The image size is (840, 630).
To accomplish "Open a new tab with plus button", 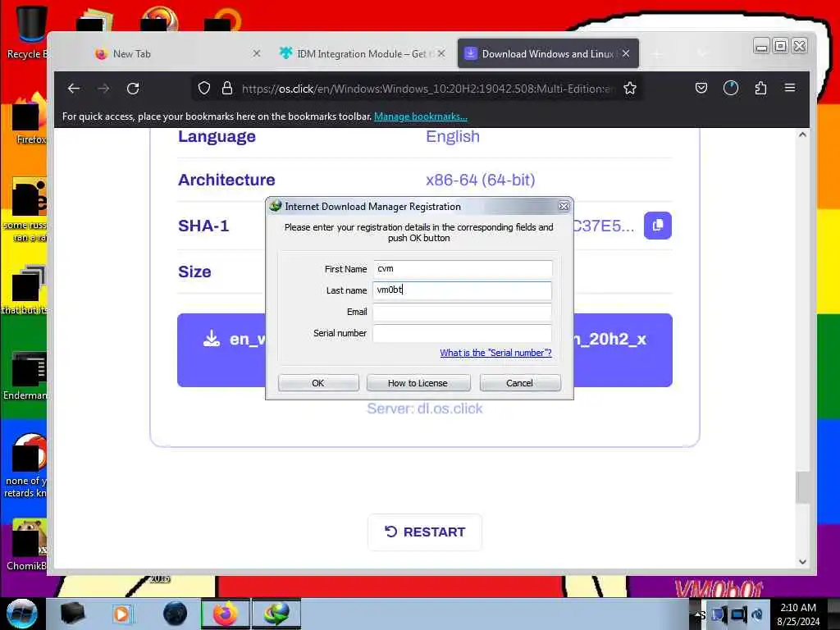I will point(656,53).
